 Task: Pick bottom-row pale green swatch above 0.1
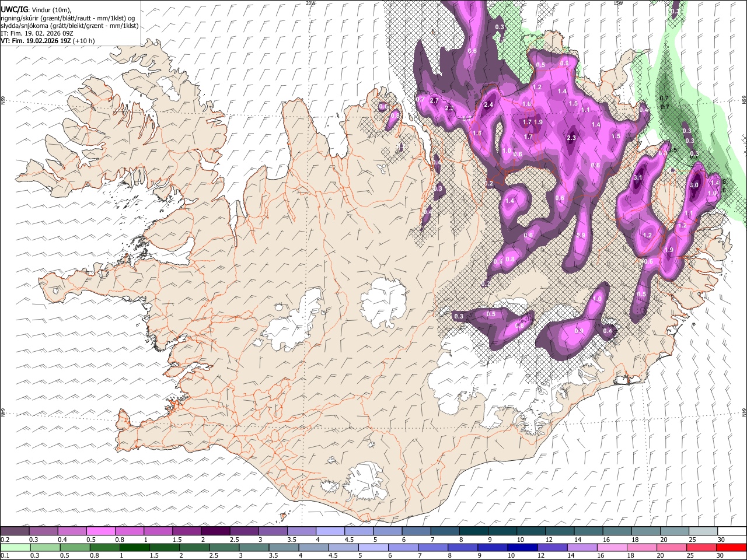click(x=15, y=547)
